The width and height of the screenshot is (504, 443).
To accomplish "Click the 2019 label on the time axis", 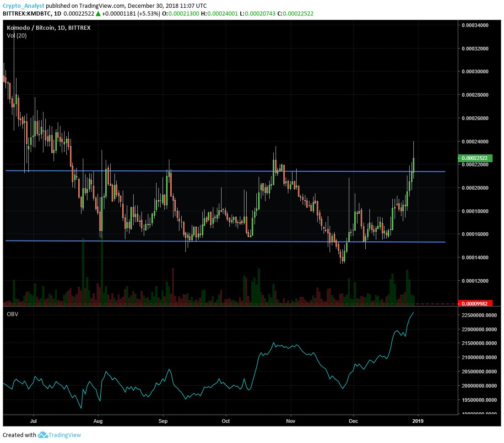I will [418, 421].
